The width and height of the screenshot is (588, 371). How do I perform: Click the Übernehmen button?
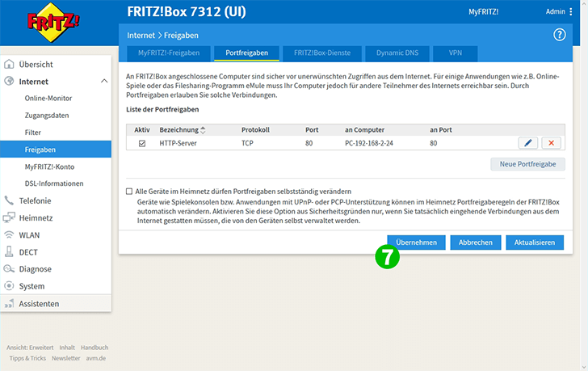click(416, 242)
